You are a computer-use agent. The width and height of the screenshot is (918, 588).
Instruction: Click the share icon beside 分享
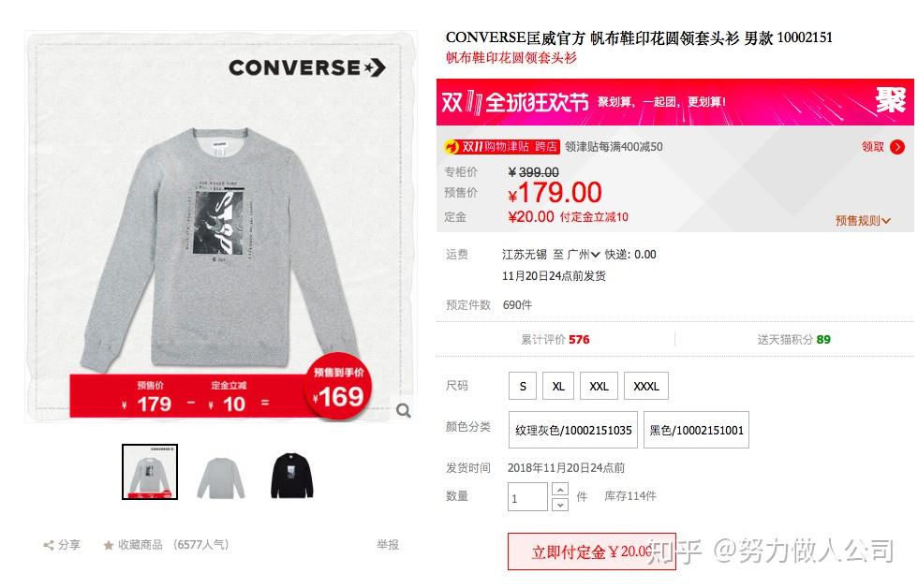click(49, 545)
